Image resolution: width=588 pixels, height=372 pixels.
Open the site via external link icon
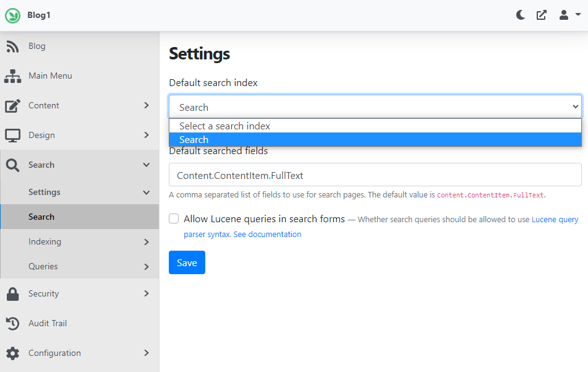[541, 15]
